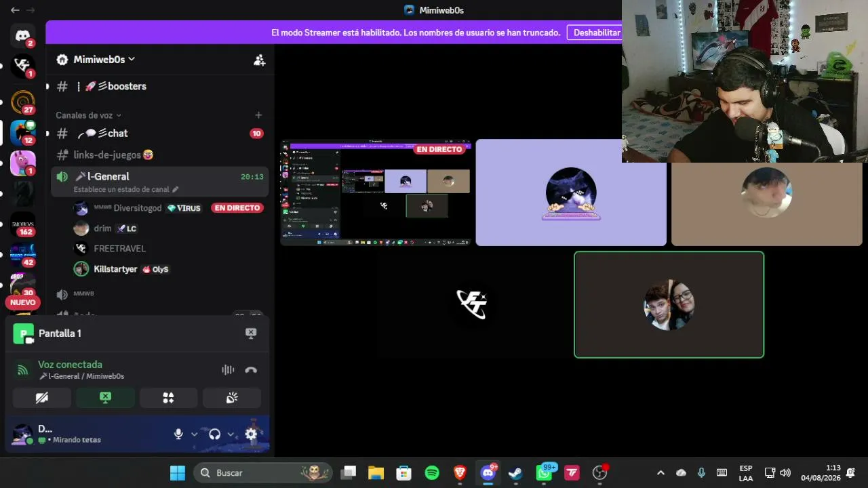Open headphone output options chevron
The image size is (868, 488).
pos(231,434)
